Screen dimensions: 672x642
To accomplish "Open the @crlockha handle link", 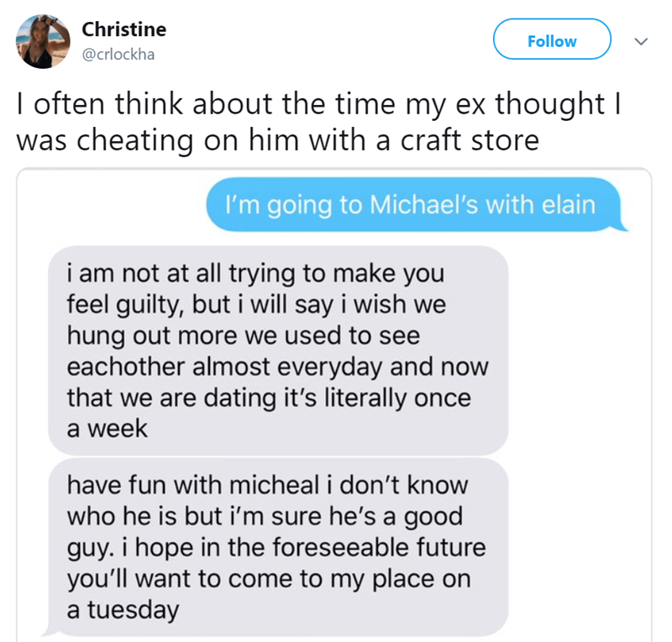I will coord(118,55).
